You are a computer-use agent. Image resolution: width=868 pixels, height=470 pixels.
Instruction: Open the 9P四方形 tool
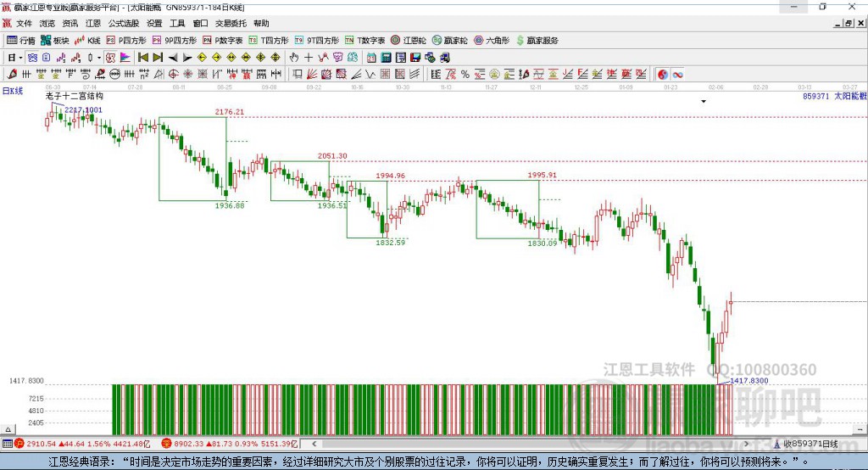(x=175, y=41)
